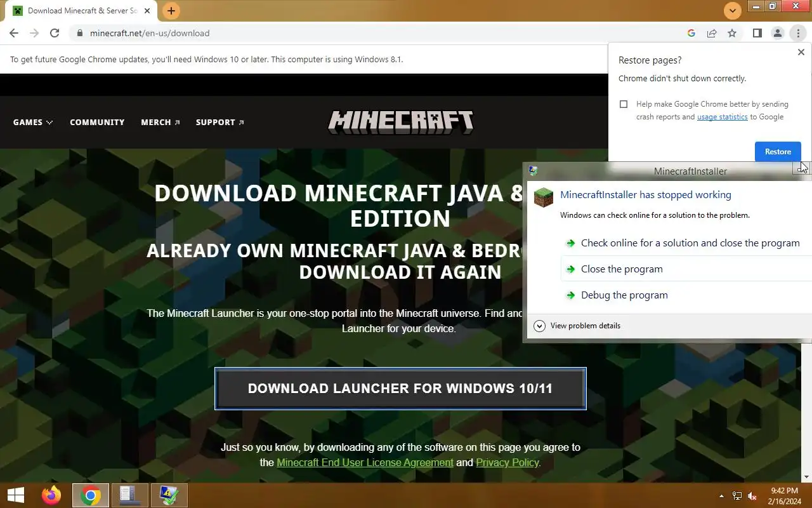Open the usage statistics link
Viewport: 812px width, 508px height.
click(722, 117)
